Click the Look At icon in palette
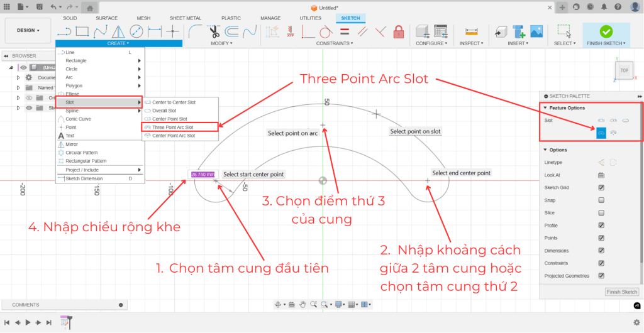The width and height of the screenshot is (644, 333). tap(601, 175)
